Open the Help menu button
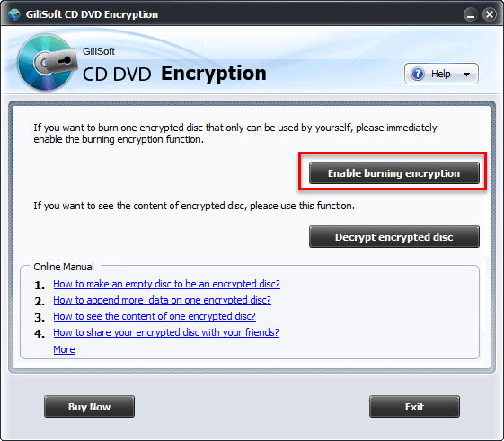Screen dimensions: 504x441 [441, 74]
